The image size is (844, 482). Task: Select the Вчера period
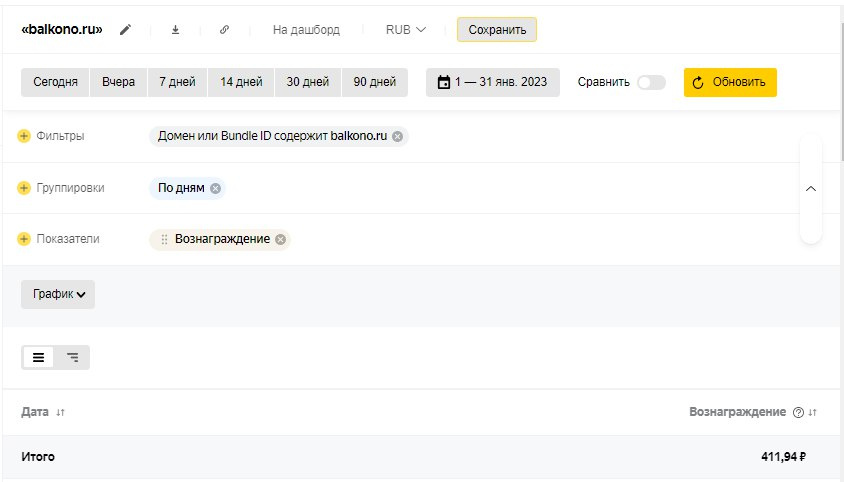point(118,82)
